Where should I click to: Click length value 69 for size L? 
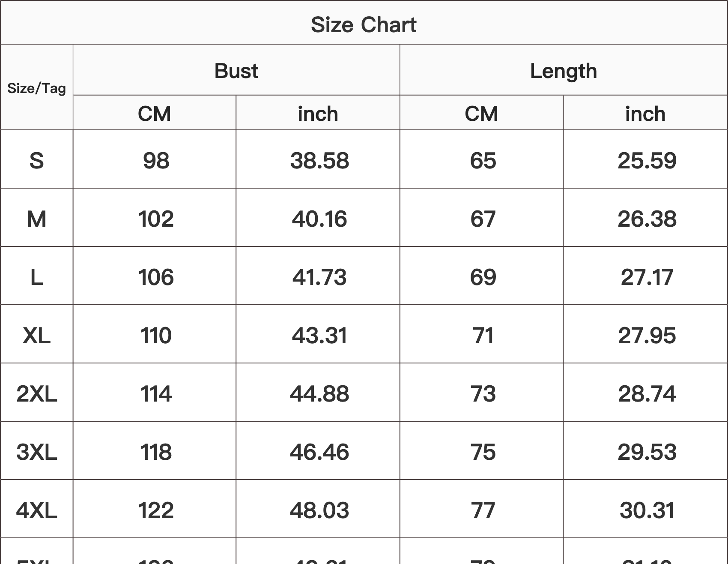click(x=483, y=277)
